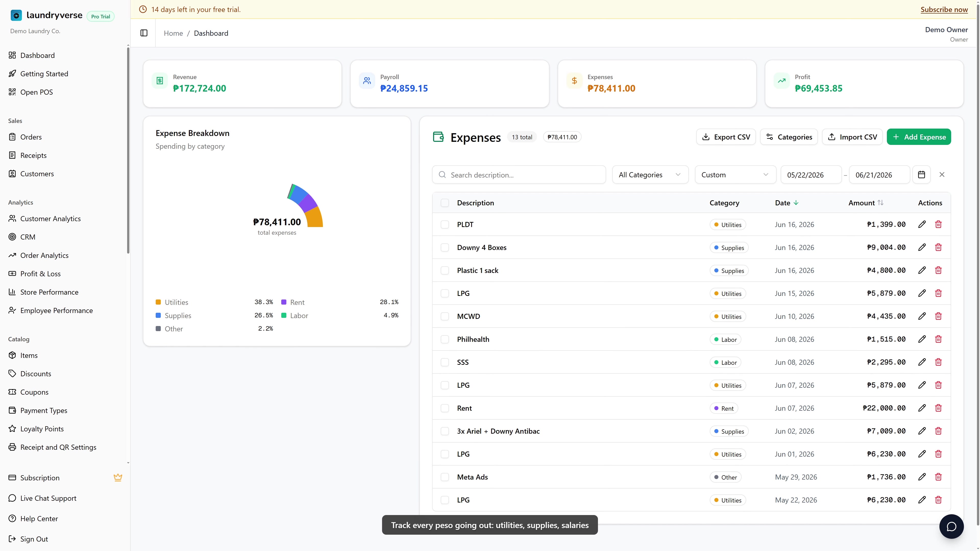Click the Supplies blue legend swatch
980x551 pixels.
point(158,315)
